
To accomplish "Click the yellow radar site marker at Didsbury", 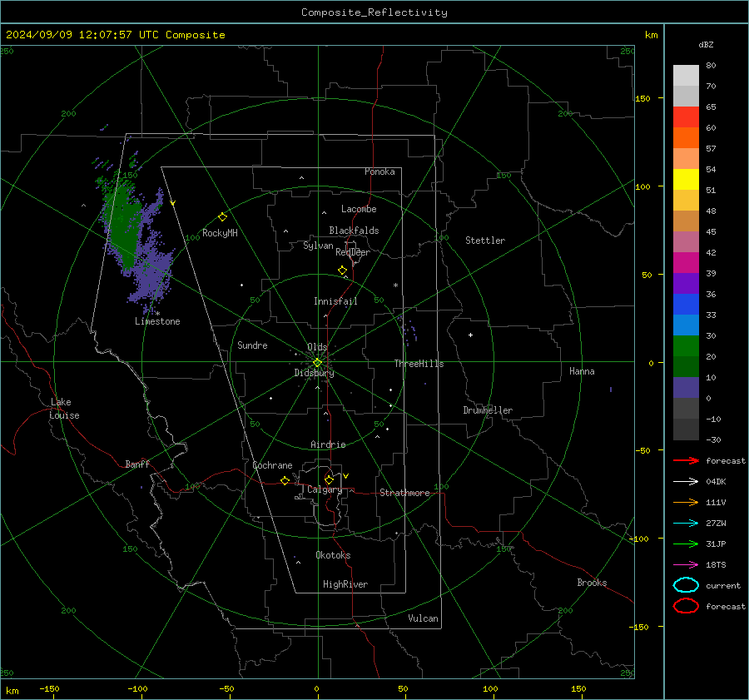I will tap(317, 362).
